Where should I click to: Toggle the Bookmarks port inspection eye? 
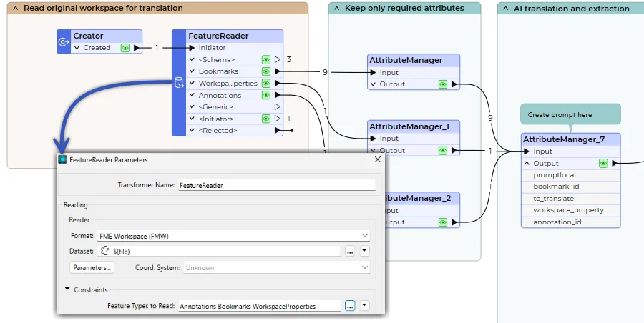click(x=266, y=71)
